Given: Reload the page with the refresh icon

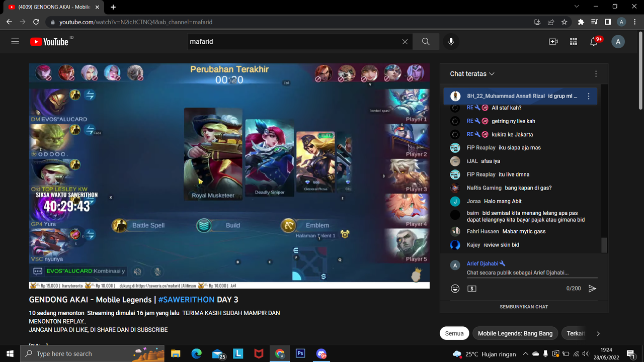Looking at the screenshot, I should (x=36, y=22).
